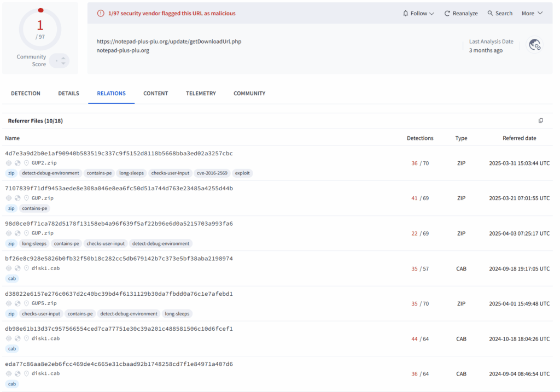Open the Follow dropdown
Screen dimensions: 560x392
[418, 13]
